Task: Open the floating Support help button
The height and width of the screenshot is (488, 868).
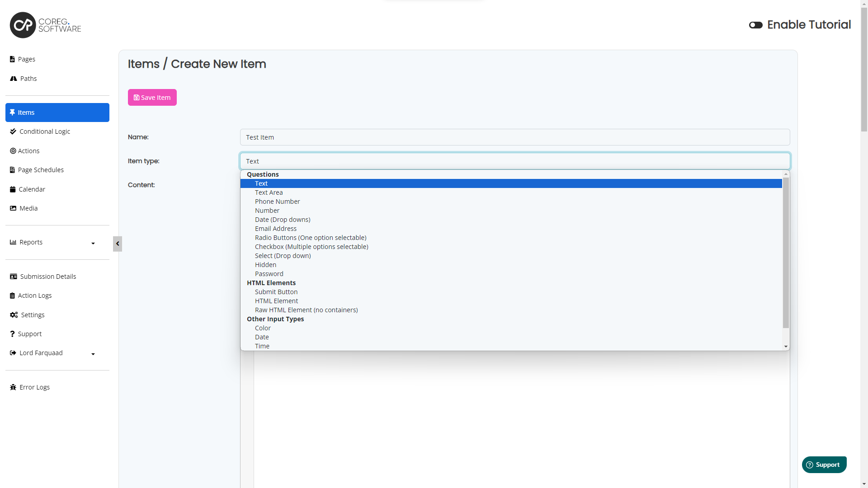Action: (x=824, y=465)
